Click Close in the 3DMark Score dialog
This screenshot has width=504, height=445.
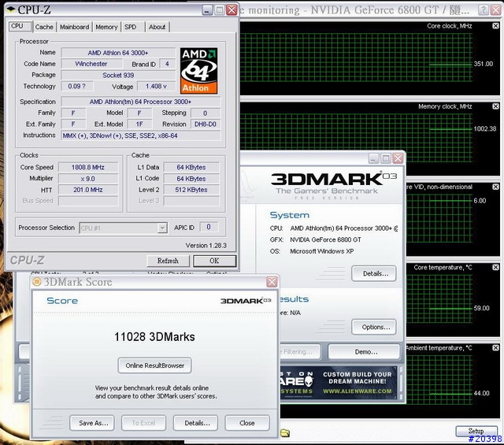pos(246,423)
